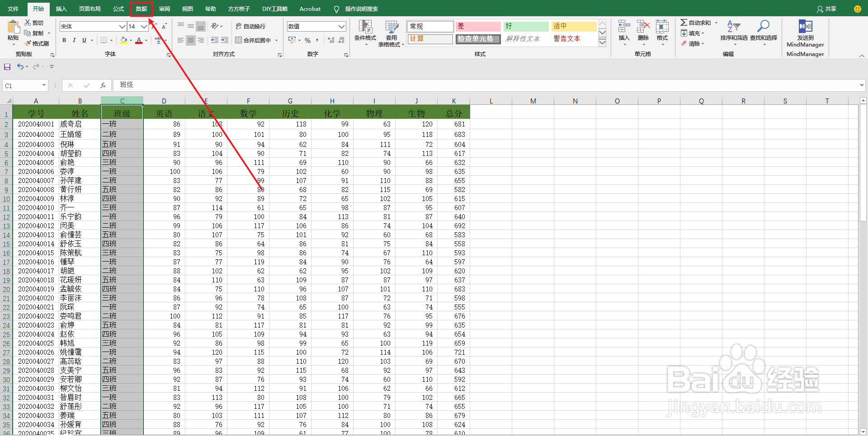Screen dimensions: 868x436
Task: Open the cell Format (格式) menu
Action: coord(662,33)
